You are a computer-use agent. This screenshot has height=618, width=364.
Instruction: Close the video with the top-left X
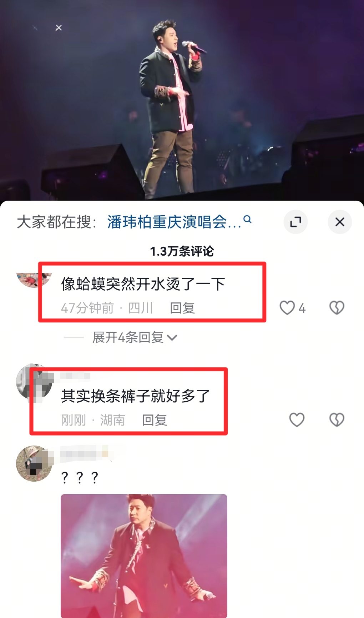click(59, 28)
